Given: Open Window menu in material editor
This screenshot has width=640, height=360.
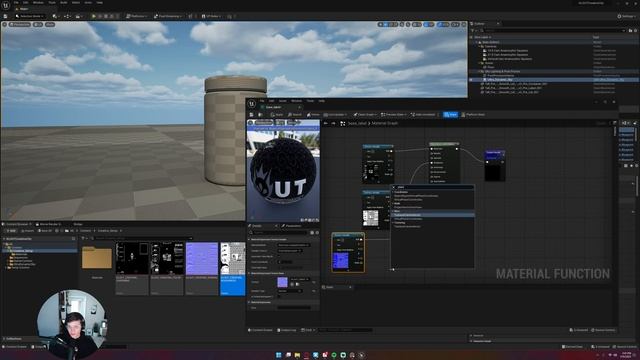Looking at the screenshot, I should 296,101.
